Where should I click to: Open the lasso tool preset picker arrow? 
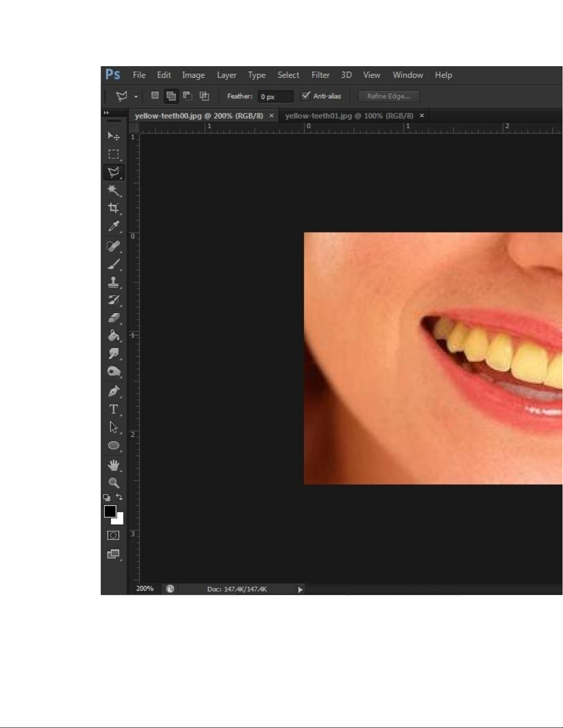(x=136, y=96)
